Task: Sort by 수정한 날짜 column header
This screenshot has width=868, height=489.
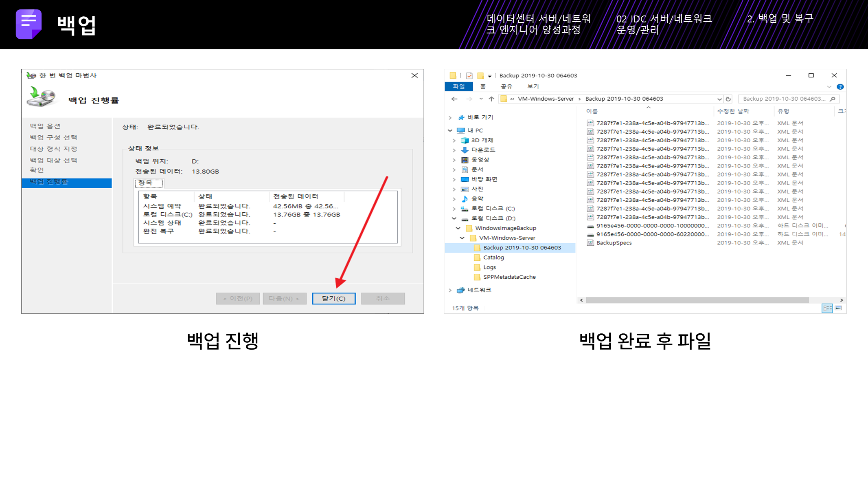Action: pos(733,111)
